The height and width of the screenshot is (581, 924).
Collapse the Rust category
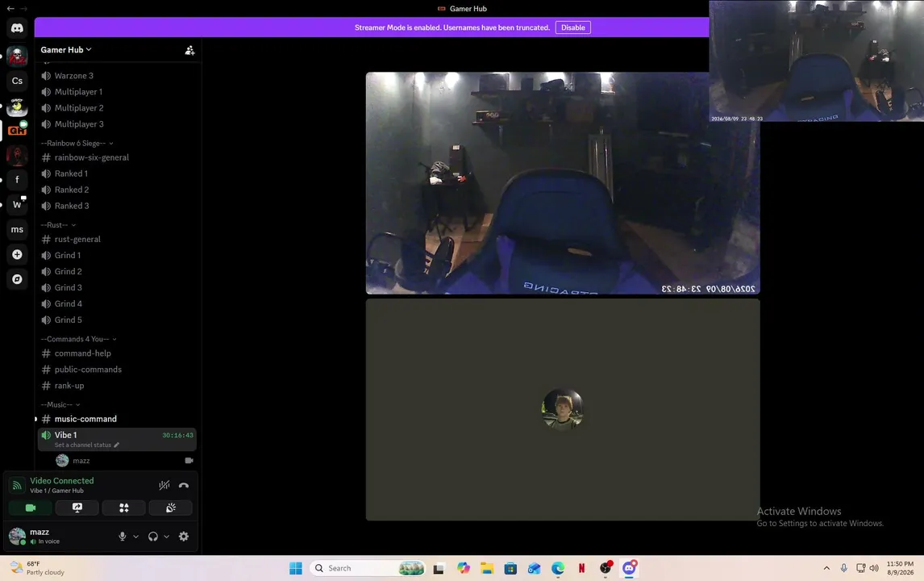(x=58, y=224)
